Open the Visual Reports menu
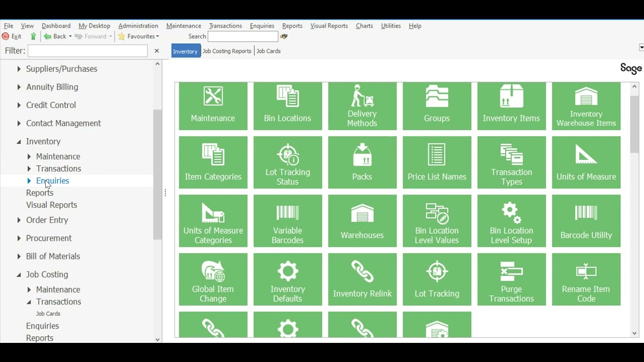 click(x=329, y=26)
